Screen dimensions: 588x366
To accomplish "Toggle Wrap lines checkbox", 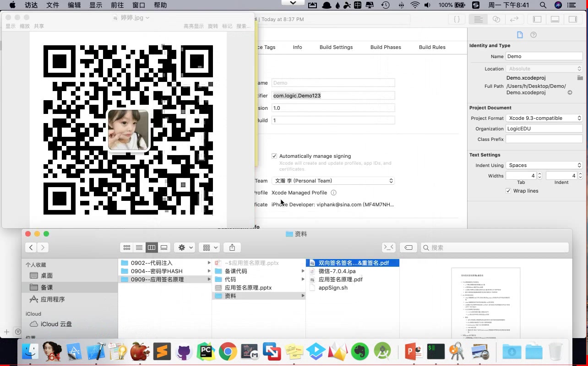I will click(508, 191).
